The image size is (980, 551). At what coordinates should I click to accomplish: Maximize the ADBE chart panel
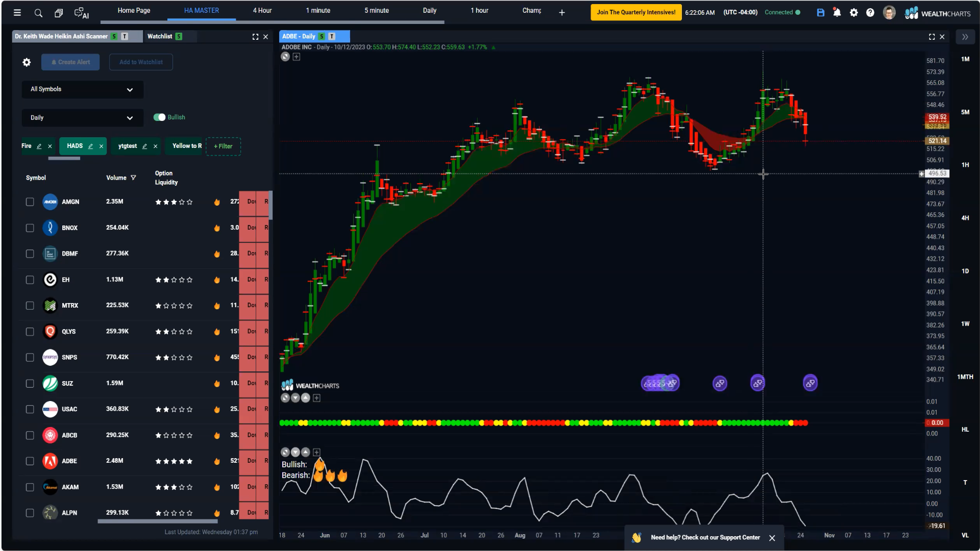[x=932, y=37]
